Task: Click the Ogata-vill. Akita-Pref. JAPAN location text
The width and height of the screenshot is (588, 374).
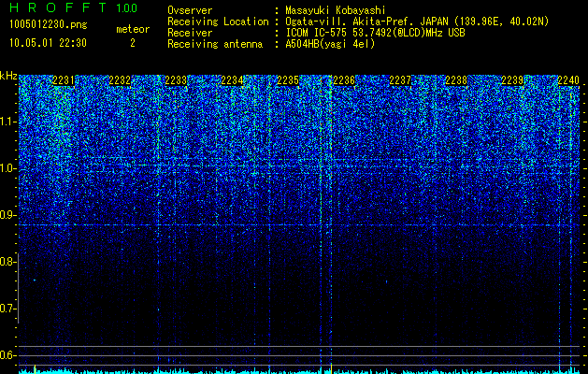Action: pos(416,22)
